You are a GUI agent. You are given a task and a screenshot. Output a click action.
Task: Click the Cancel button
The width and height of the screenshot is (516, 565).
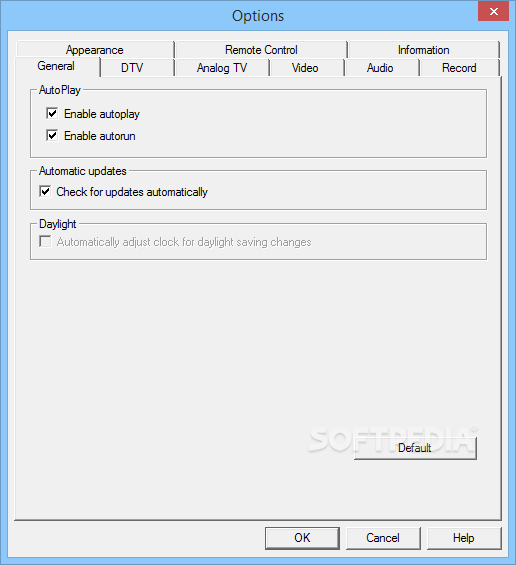click(383, 538)
